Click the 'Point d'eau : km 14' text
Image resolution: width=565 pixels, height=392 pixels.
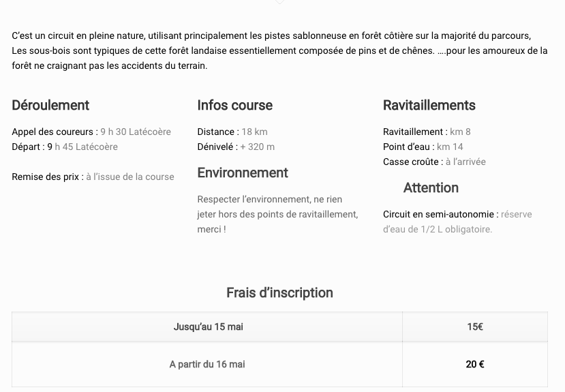(x=423, y=147)
